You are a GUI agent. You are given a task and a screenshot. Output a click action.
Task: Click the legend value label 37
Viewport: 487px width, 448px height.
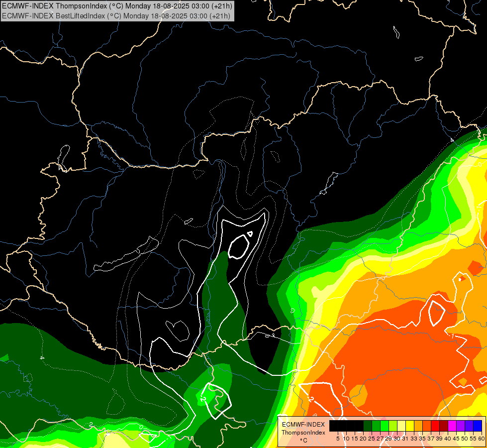(x=431, y=439)
